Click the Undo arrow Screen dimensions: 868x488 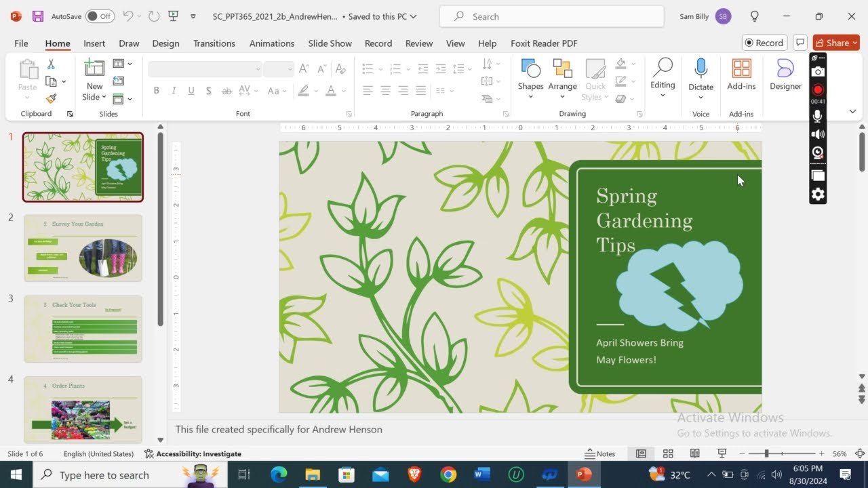pos(127,16)
